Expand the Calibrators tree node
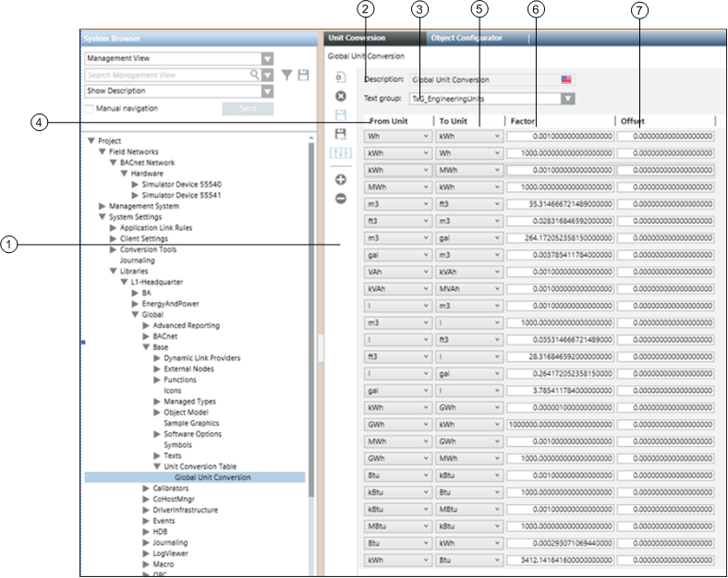 point(146,488)
